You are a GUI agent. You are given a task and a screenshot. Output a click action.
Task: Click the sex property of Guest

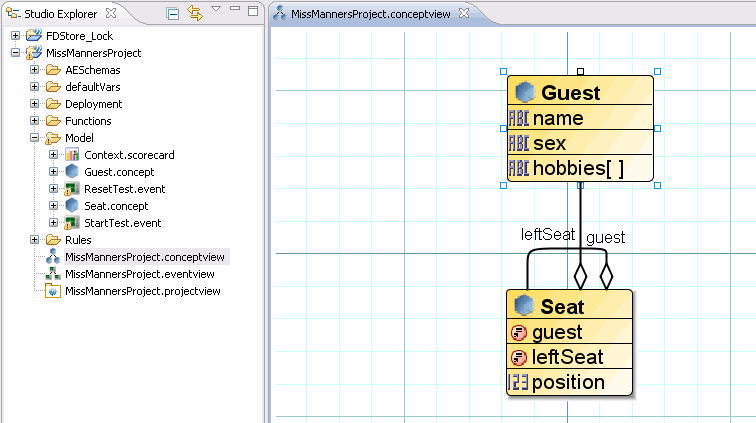(x=580, y=143)
